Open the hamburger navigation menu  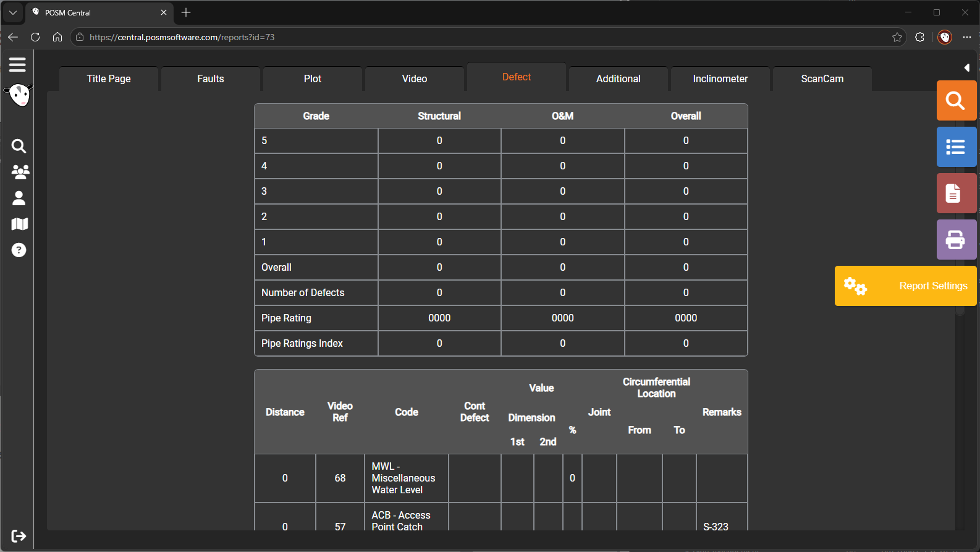click(17, 64)
